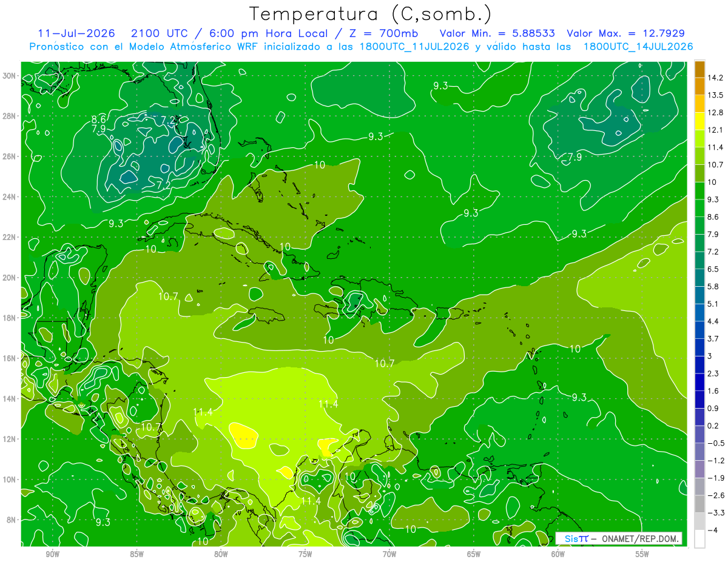
Task: Click the "85W" longitude label
Action: tap(136, 554)
